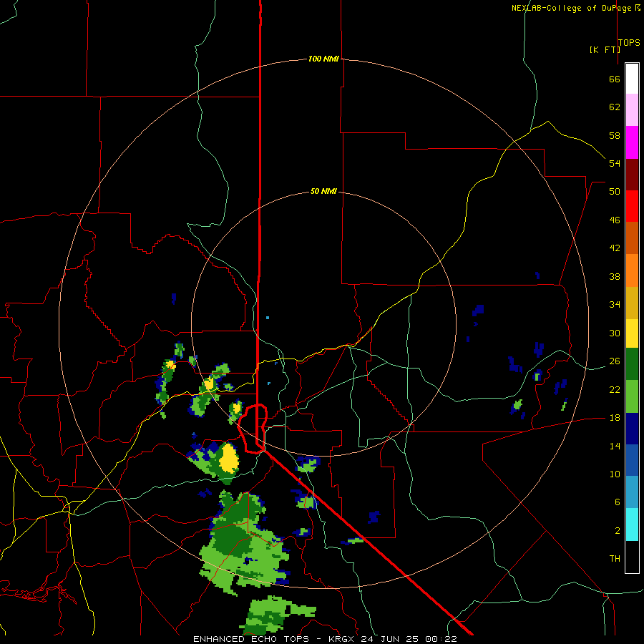Click the white 66 kft legend swatch
The width and height of the screenshot is (644, 644).
[x=632, y=79]
